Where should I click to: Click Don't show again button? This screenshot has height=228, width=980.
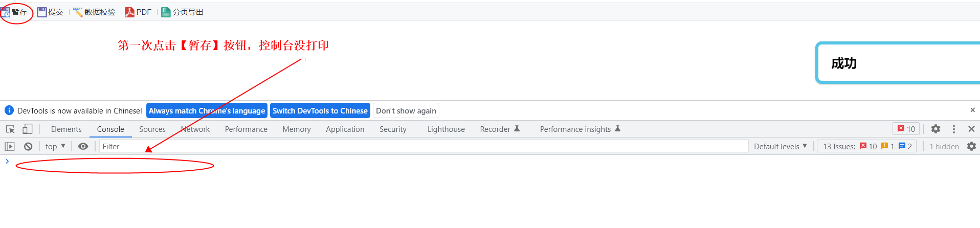[406, 111]
